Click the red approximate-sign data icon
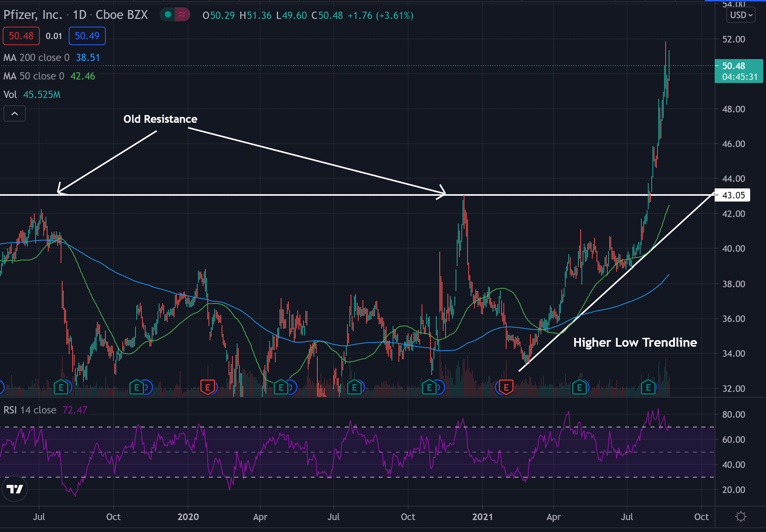Image resolution: width=766 pixels, height=532 pixels. (x=182, y=15)
